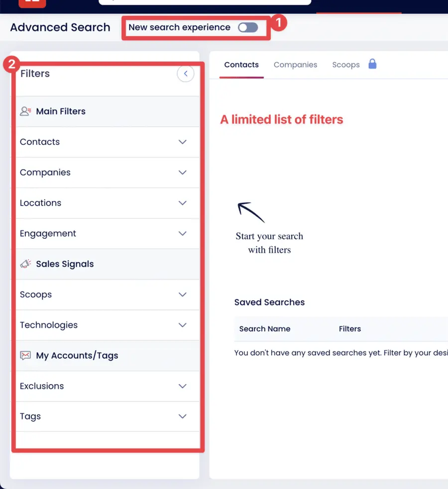
Task: Click the My Accounts/Tags envelope icon
Action: (25, 355)
